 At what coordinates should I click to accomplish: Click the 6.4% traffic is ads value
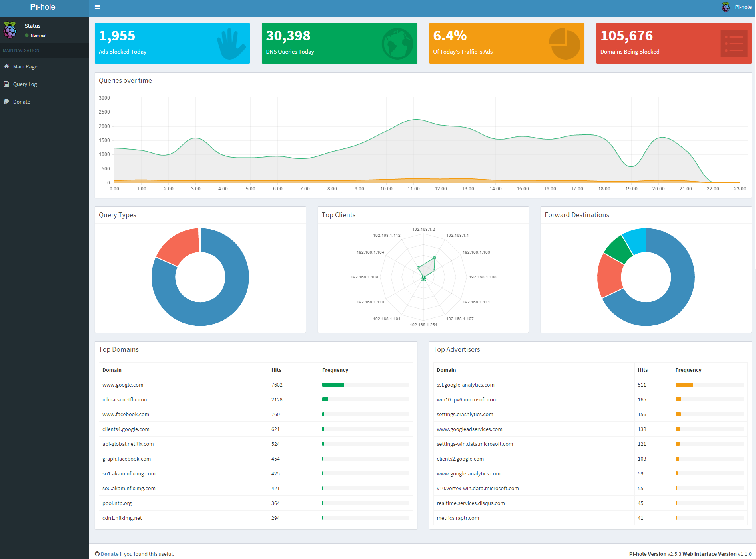coord(450,36)
